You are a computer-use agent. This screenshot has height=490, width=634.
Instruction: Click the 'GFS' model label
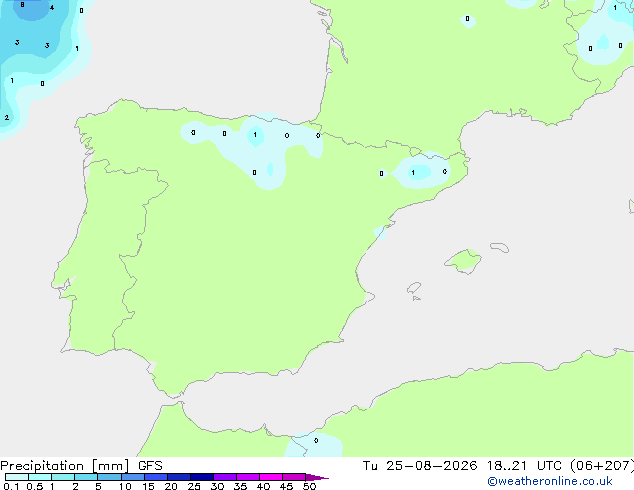coord(150,466)
